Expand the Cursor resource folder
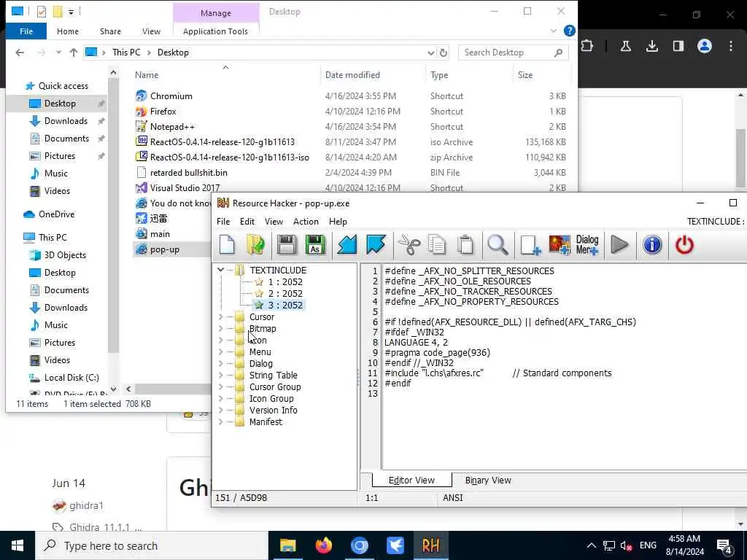747x560 pixels. click(220, 316)
